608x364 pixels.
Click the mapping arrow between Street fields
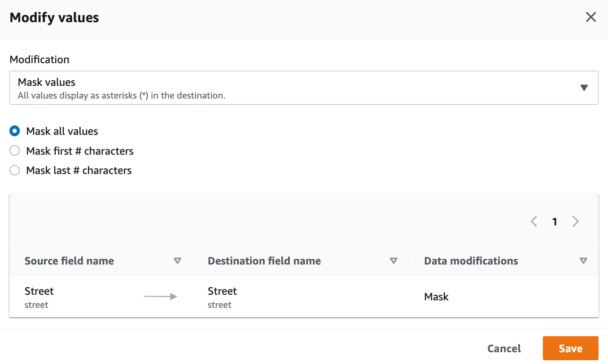[x=160, y=297]
